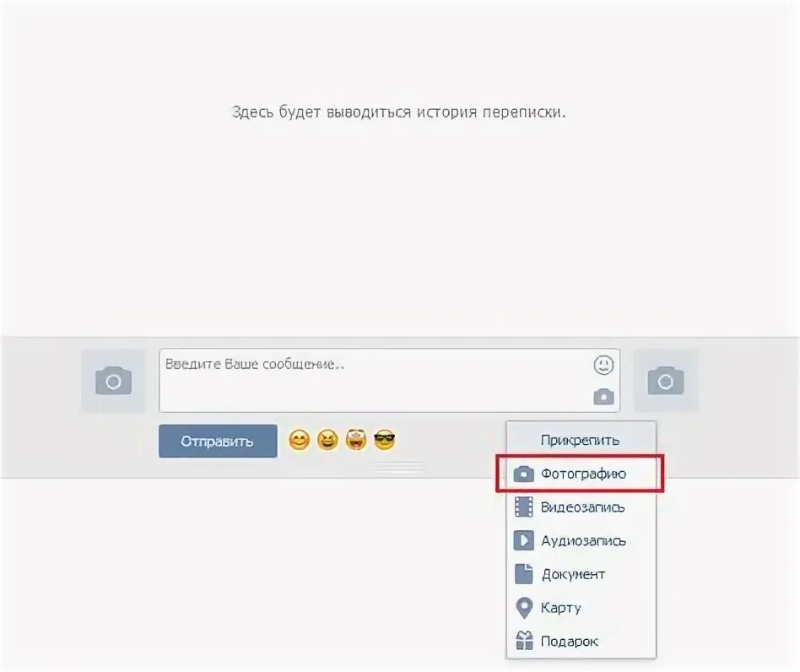Choose Видеозапись from attach menu
800x672 pixels.
click(581, 507)
